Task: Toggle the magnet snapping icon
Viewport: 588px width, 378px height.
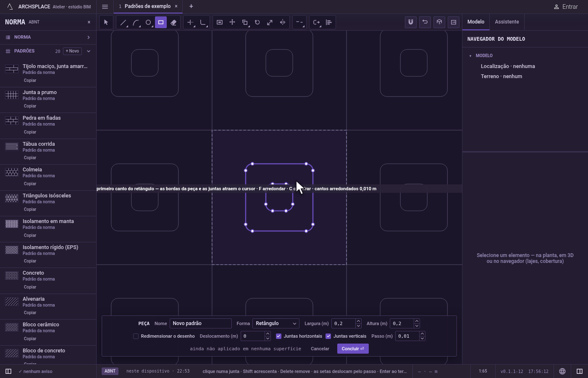Action: point(411,22)
